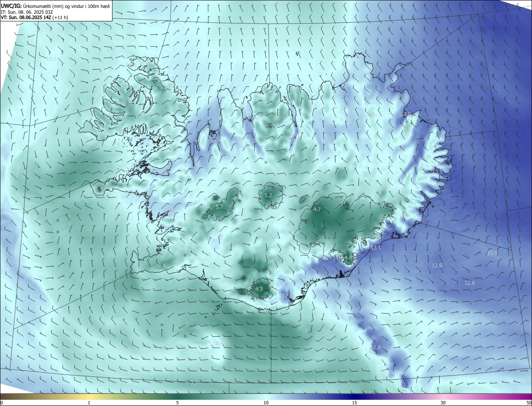Click the 12.8 value label on the map

click(375, 347)
